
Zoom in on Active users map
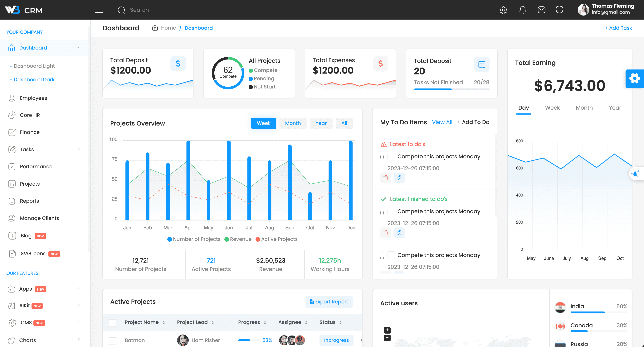click(x=387, y=330)
